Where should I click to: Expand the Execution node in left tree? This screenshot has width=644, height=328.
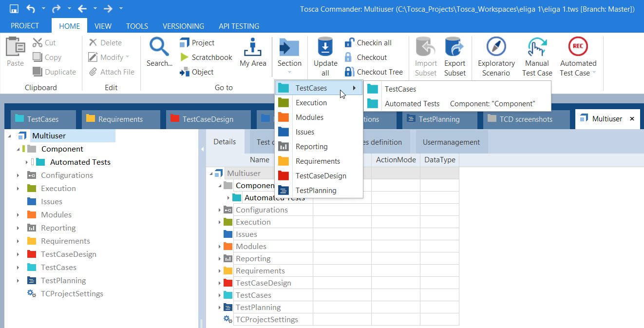click(18, 189)
